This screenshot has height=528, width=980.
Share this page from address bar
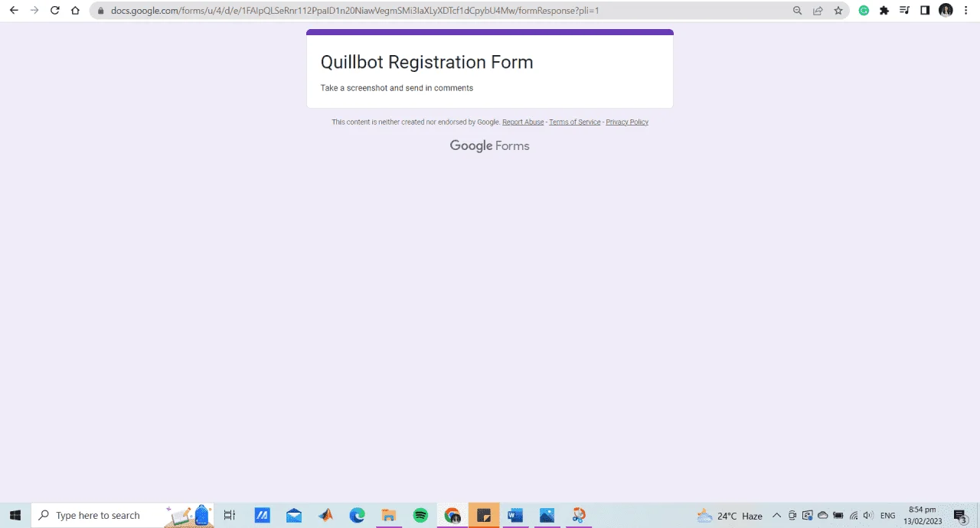(818, 11)
